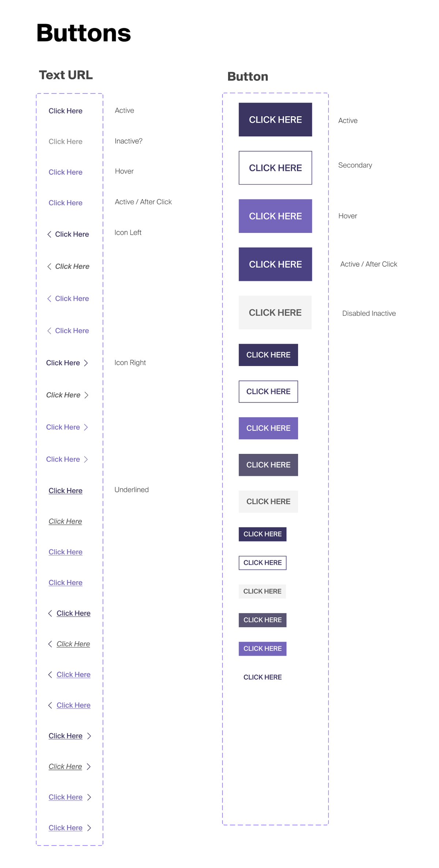Click right chevron after italic non-underlined Click Here
This screenshot has height=868, width=439.
click(x=86, y=395)
